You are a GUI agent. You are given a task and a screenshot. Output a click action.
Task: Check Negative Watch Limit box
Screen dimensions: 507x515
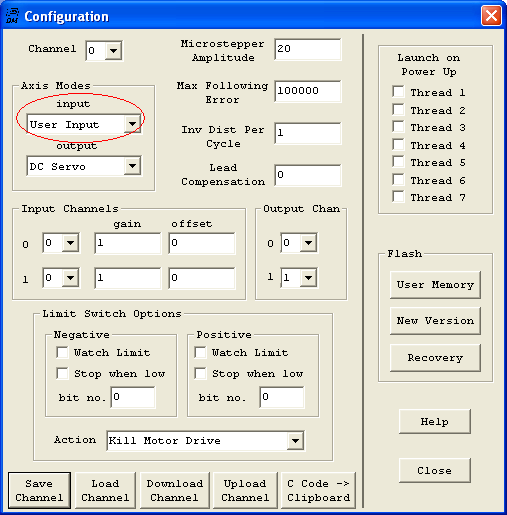[62, 352]
